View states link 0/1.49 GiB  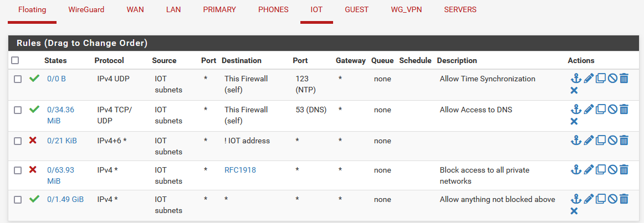point(65,200)
